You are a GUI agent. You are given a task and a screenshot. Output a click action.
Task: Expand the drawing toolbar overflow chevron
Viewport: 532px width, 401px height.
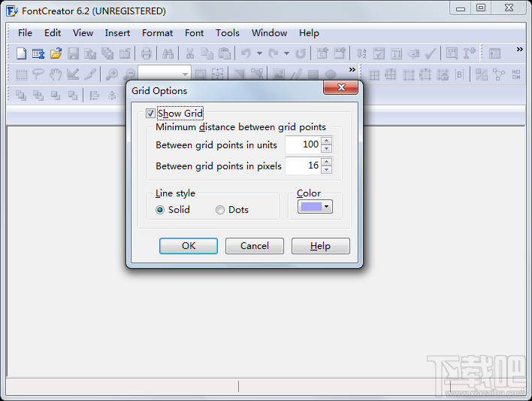(352, 70)
